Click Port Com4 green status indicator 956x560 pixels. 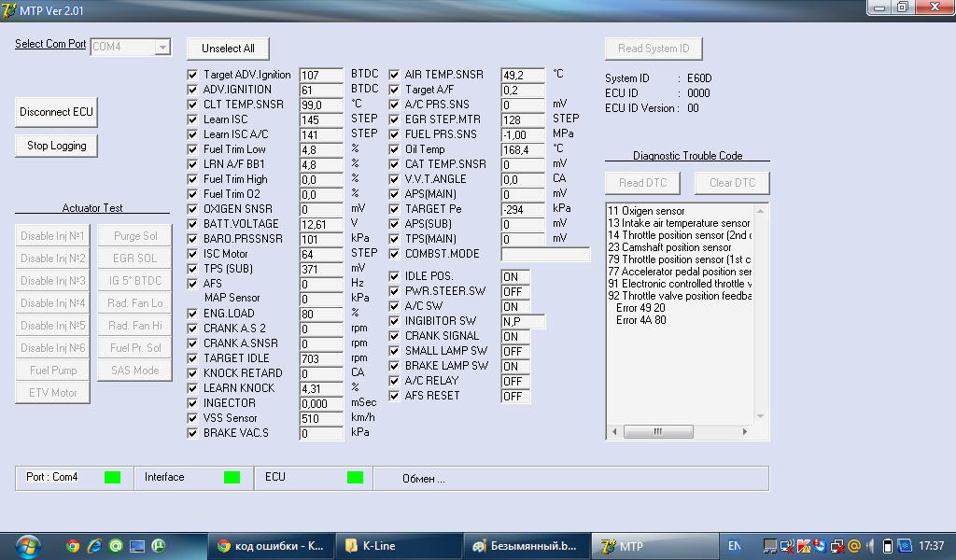pyautogui.click(x=112, y=477)
